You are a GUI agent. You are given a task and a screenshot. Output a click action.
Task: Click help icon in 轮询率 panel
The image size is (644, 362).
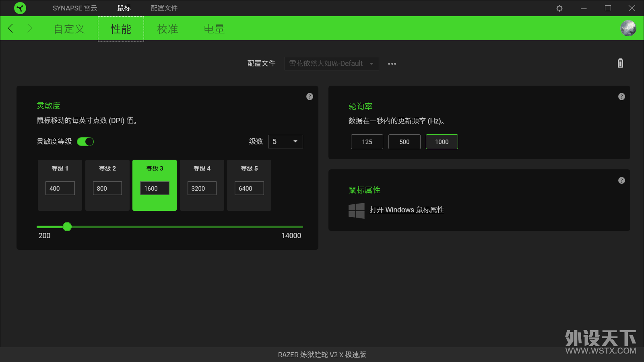point(621,97)
